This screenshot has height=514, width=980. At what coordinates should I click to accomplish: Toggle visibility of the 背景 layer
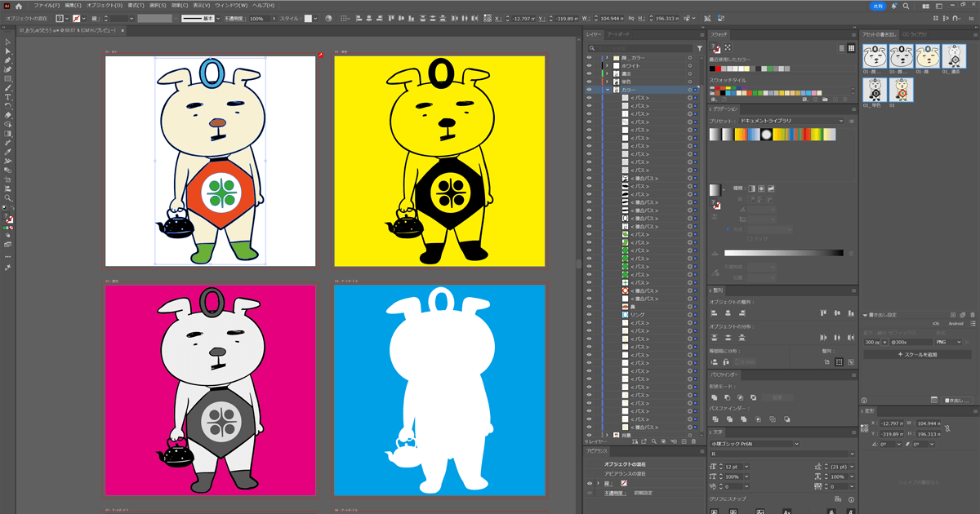(589, 435)
